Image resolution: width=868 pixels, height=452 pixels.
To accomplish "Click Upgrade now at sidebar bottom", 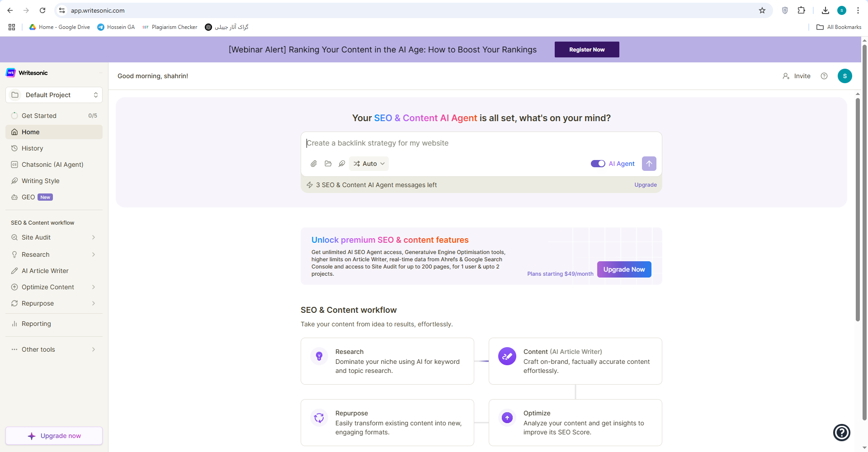I will pyautogui.click(x=54, y=436).
